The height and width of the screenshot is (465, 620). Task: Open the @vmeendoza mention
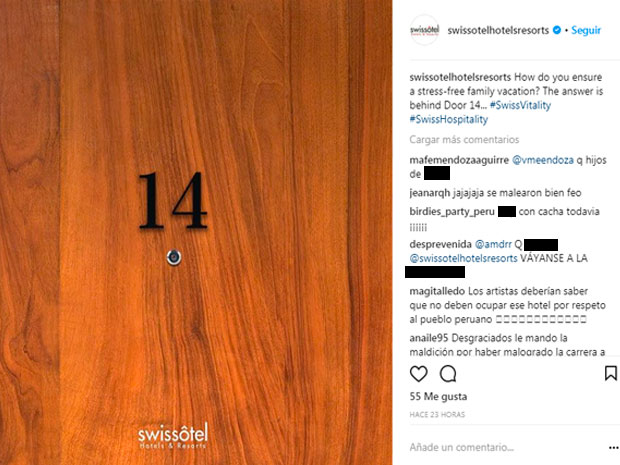pyautogui.click(x=543, y=160)
